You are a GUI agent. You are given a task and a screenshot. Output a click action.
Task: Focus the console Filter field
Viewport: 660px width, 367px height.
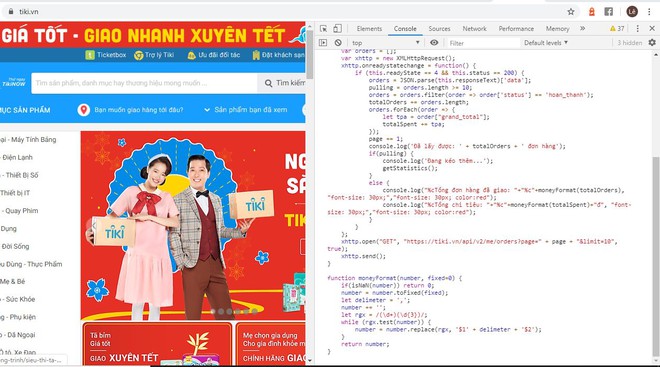pyautogui.click(x=483, y=43)
